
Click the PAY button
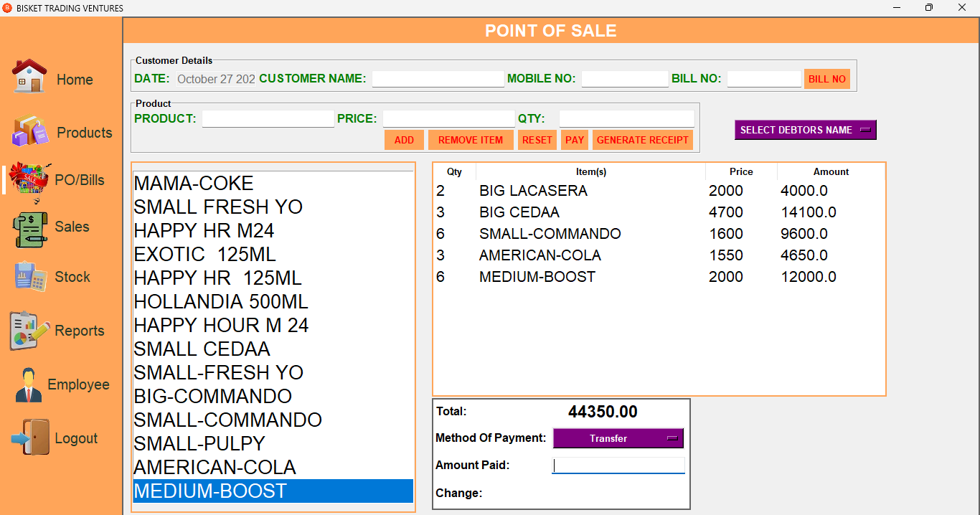pyautogui.click(x=575, y=140)
